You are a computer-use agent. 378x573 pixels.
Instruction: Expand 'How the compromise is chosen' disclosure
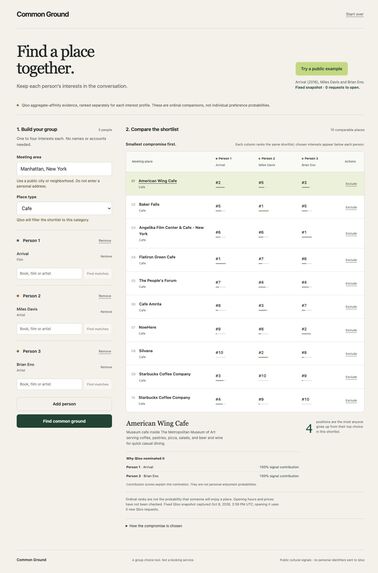(x=154, y=526)
